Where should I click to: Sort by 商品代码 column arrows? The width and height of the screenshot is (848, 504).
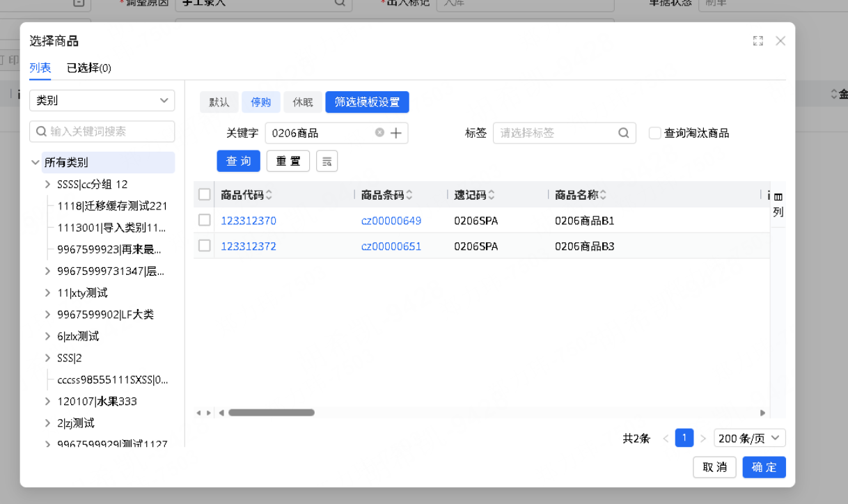pos(269,195)
